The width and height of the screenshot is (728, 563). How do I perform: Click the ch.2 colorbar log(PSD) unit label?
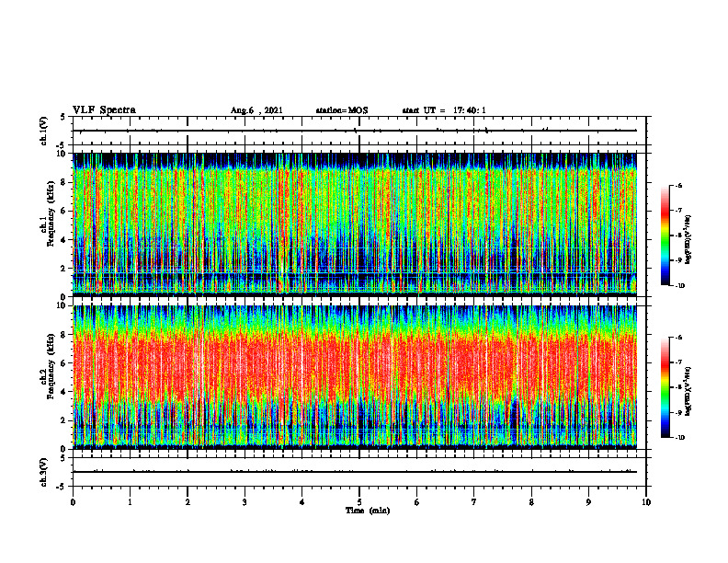688,392
